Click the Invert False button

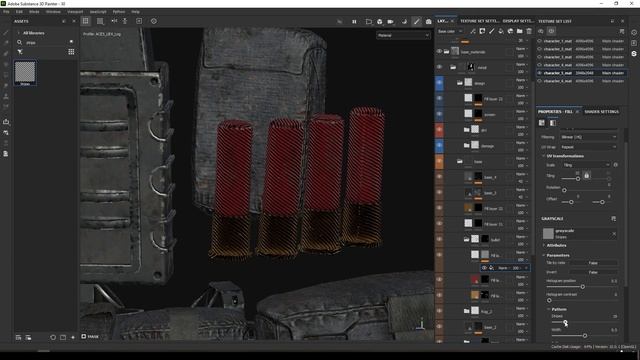[593, 272]
